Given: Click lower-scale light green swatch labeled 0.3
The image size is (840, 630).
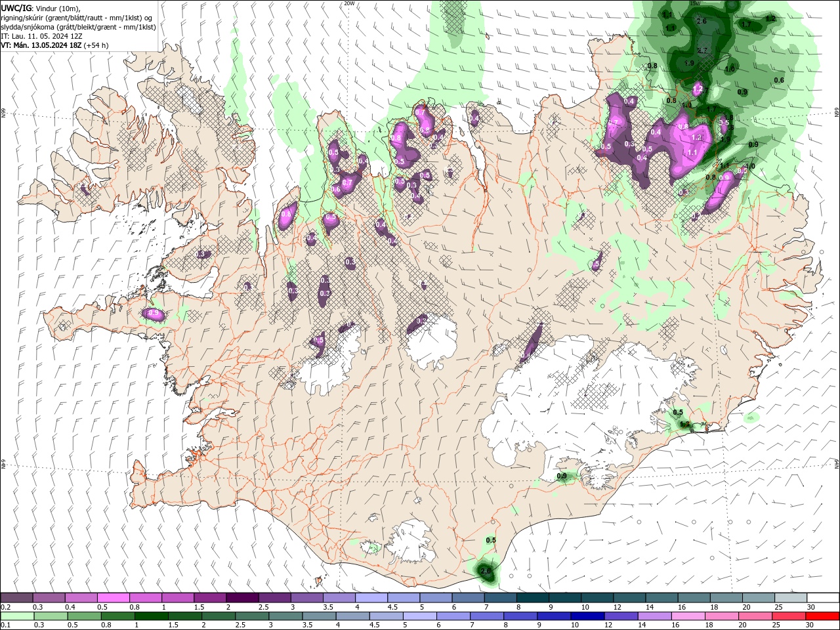Looking at the screenshot, I should click(x=51, y=616).
